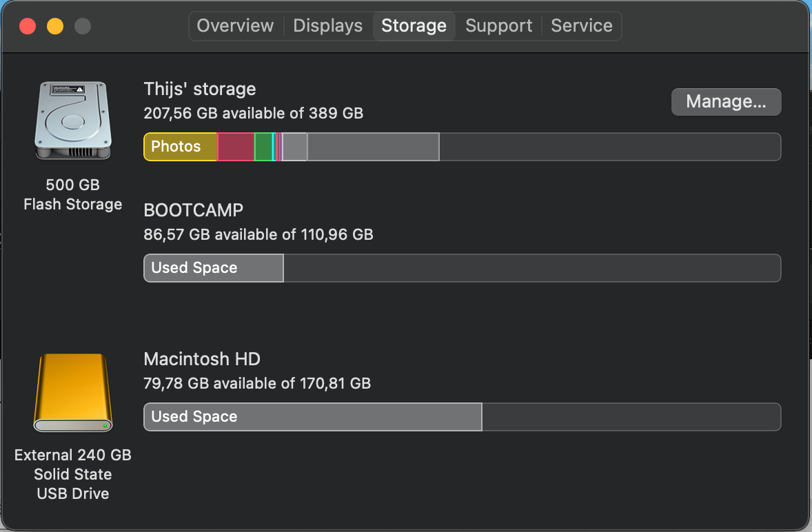The width and height of the screenshot is (812, 532).
Task: Click the yellow minimize window button
Action: 55,27
